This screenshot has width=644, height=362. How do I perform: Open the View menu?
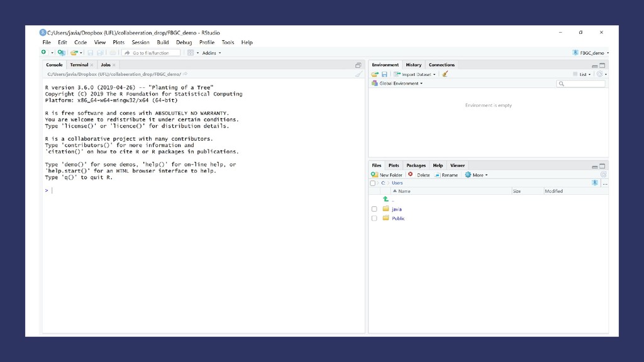100,42
